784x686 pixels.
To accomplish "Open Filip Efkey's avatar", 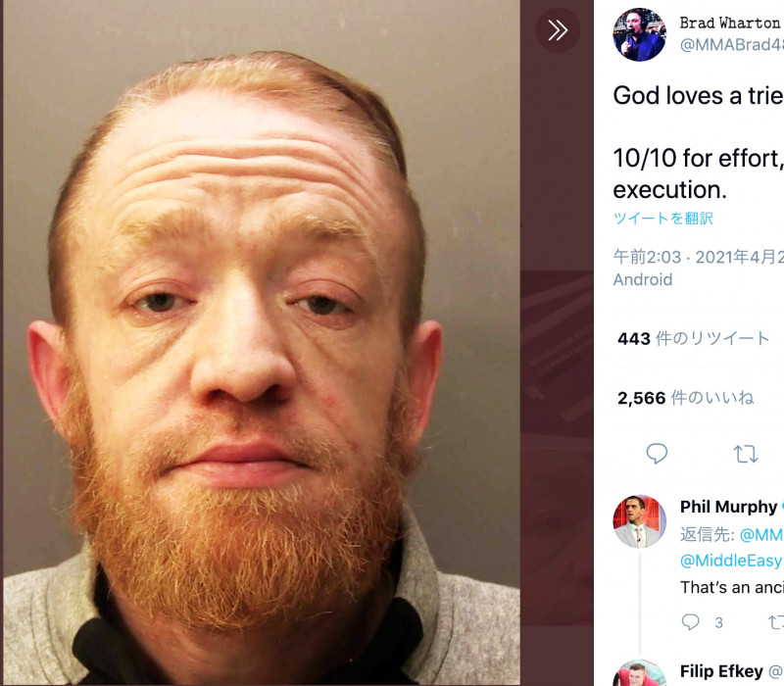I will click(640, 673).
